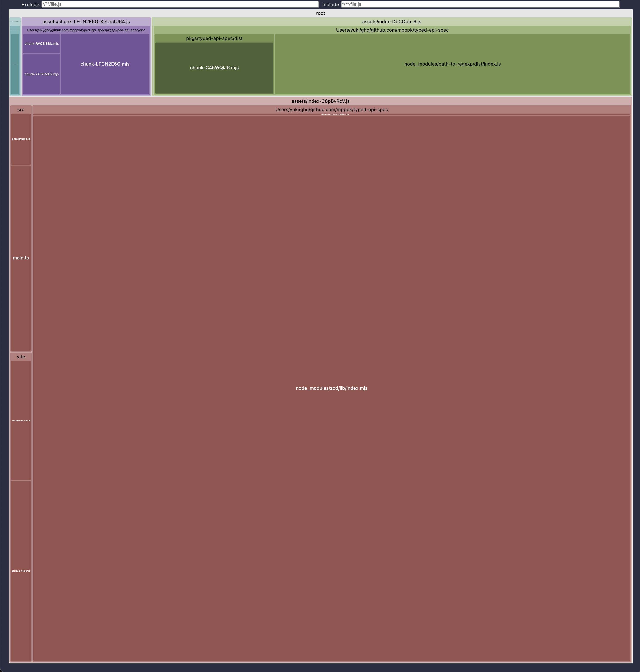Open the assets/index-C8pBvRcV.js group header
The height and width of the screenshot is (672, 640).
[x=320, y=101]
